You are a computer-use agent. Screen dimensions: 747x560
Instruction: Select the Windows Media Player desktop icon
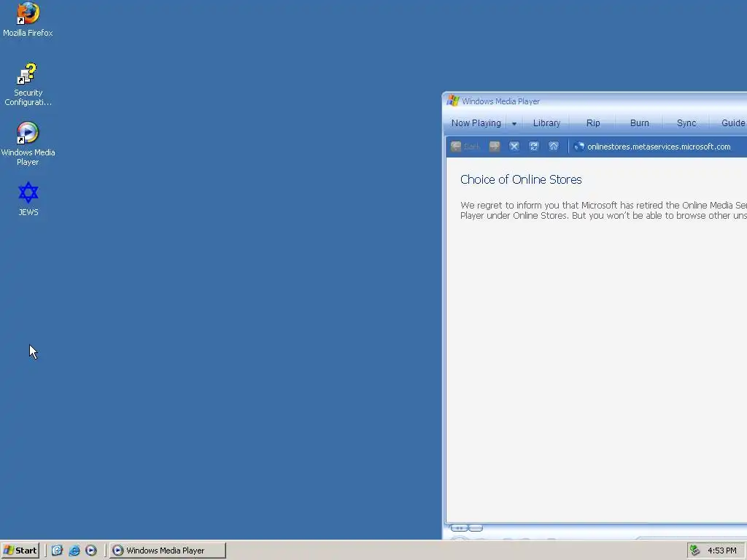pos(28,144)
